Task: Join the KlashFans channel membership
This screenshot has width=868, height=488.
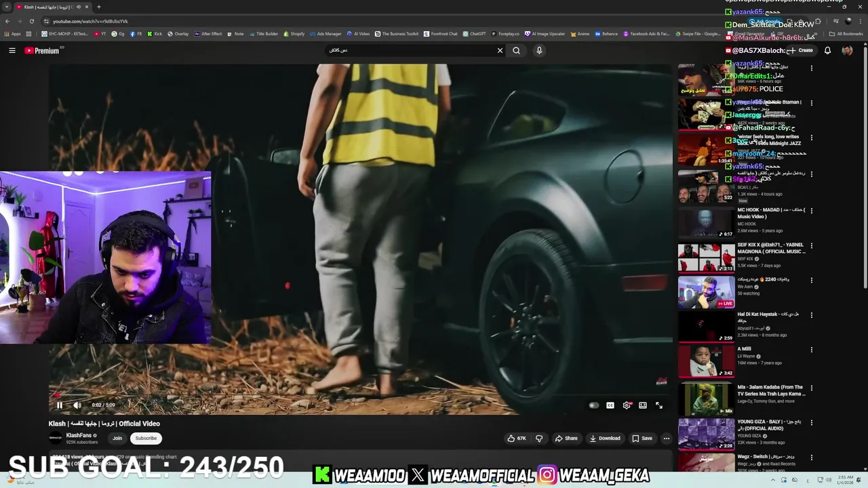Action: (x=117, y=439)
